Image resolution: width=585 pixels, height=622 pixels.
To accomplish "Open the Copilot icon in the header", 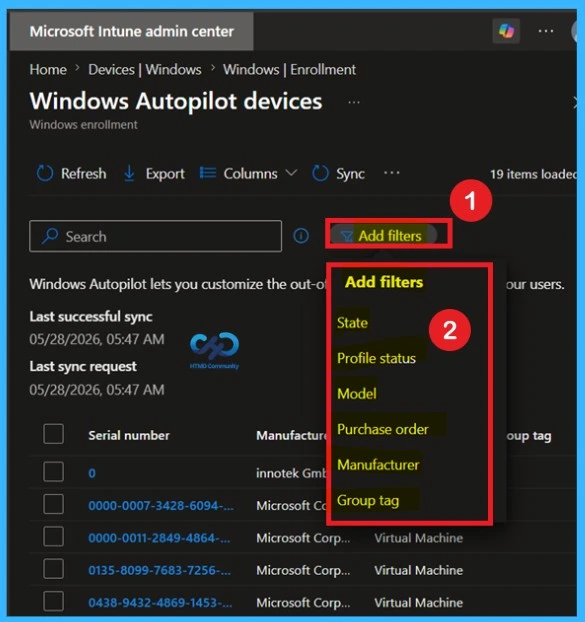I will [x=506, y=31].
